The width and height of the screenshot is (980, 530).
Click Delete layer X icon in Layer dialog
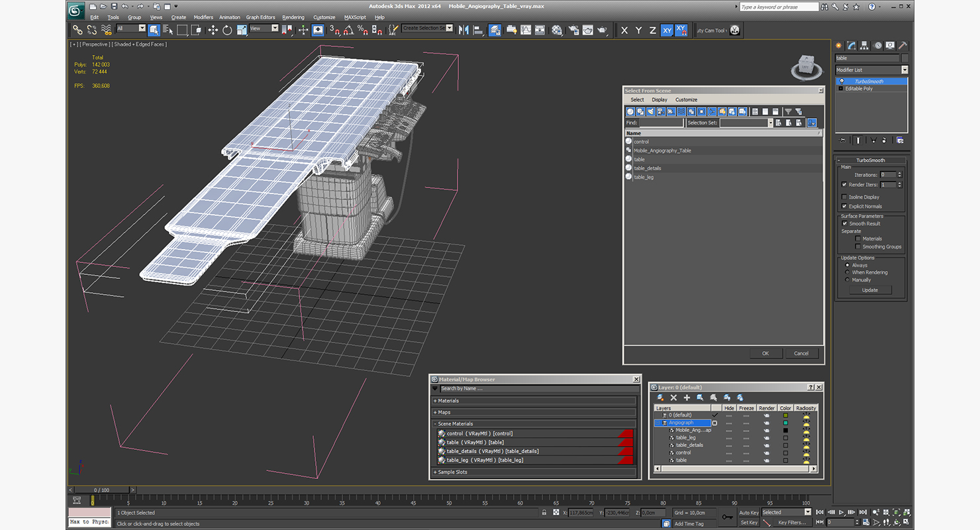click(x=673, y=397)
